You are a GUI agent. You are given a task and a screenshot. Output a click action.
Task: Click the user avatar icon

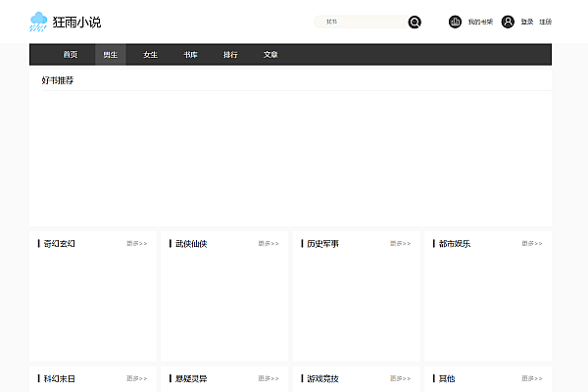click(x=508, y=22)
